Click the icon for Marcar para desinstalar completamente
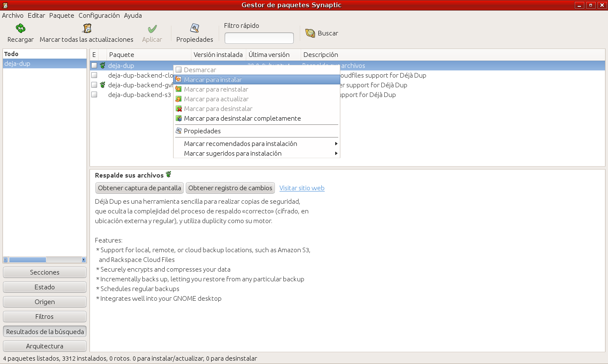The width and height of the screenshot is (608, 364). point(179,119)
